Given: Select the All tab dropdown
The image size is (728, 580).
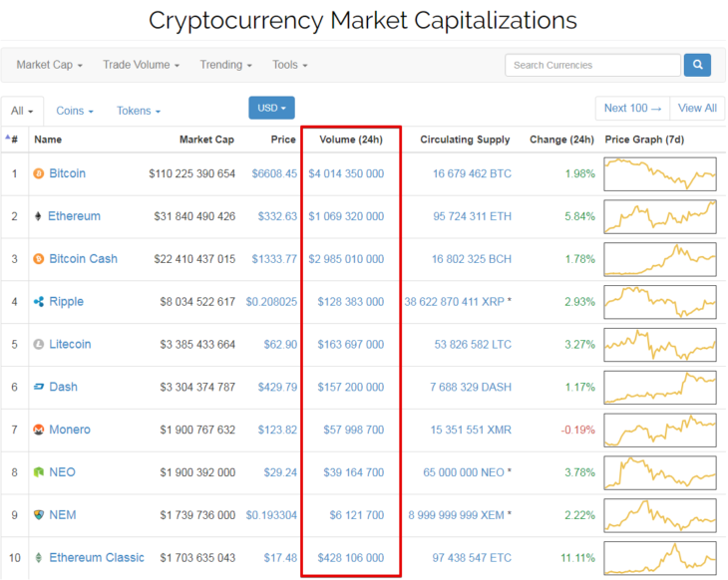Looking at the screenshot, I should (22, 111).
